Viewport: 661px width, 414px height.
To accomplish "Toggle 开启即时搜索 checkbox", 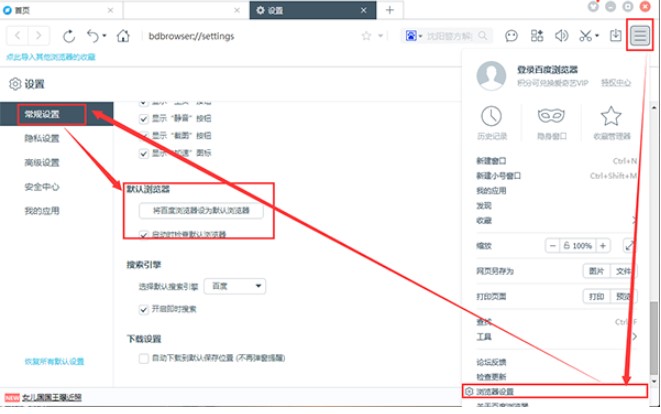I will coord(144,310).
